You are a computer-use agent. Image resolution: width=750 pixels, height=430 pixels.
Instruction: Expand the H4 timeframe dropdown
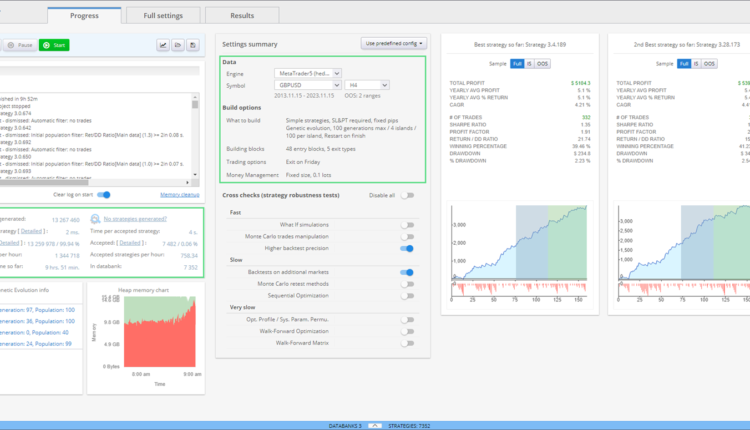click(x=369, y=86)
